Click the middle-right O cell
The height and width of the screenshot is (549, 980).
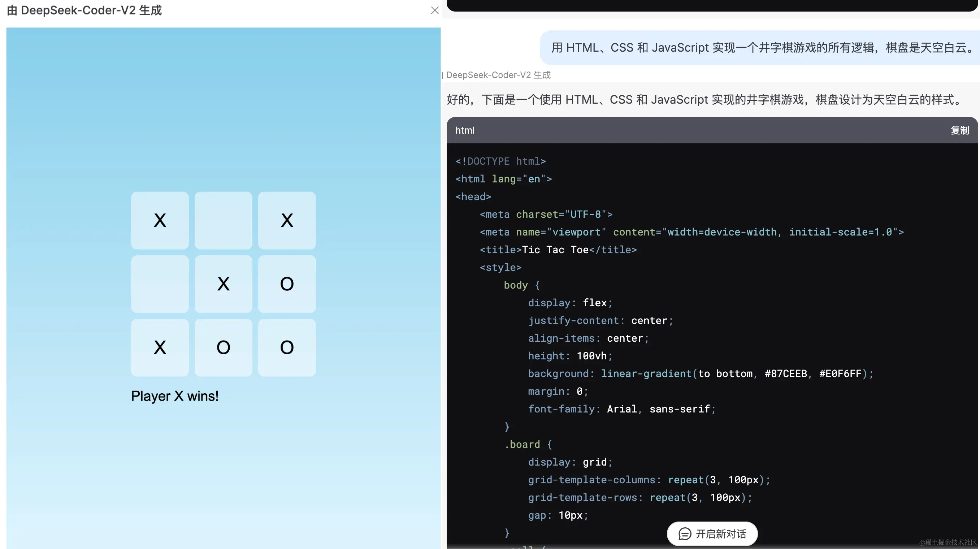pos(287,284)
